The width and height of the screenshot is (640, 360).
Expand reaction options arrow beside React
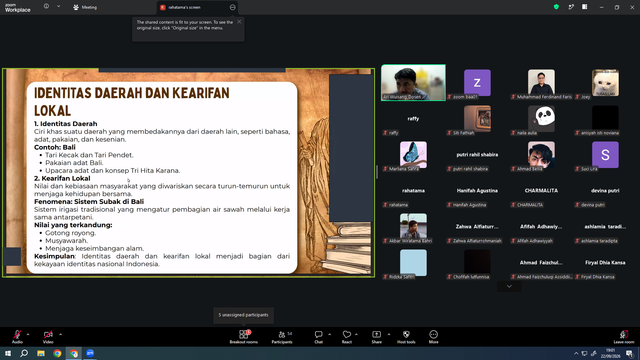(x=356, y=334)
